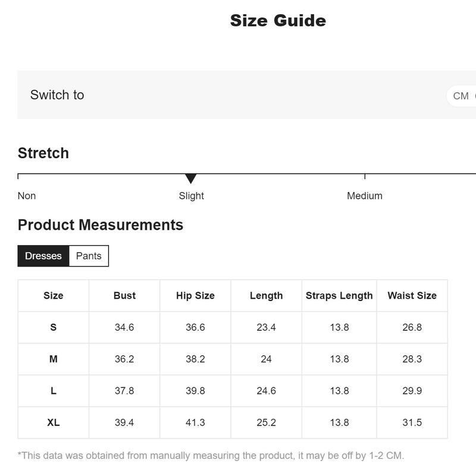Image resolution: width=476 pixels, height=476 pixels.
Task: Select the M size row label
Action: 54,359
